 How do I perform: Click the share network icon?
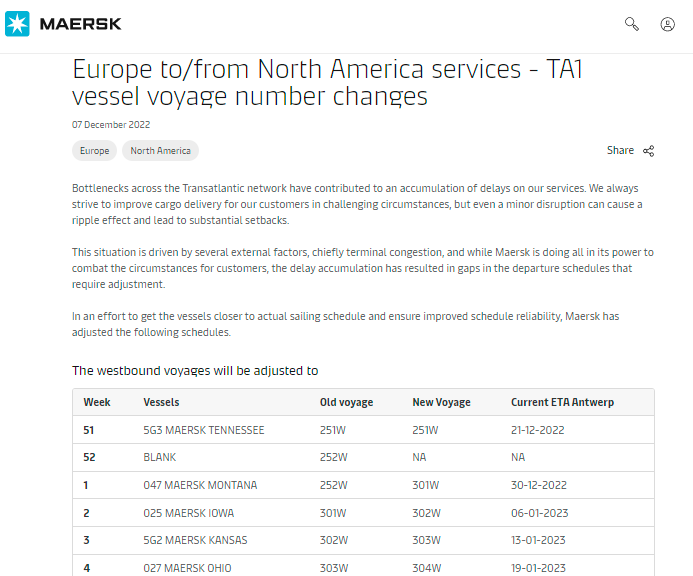click(x=649, y=151)
